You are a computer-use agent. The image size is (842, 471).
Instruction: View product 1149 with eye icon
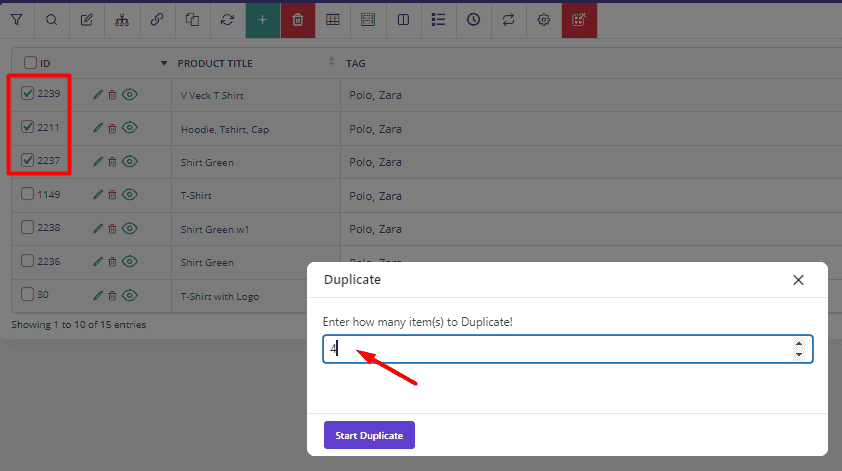pyautogui.click(x=129, y=194)
